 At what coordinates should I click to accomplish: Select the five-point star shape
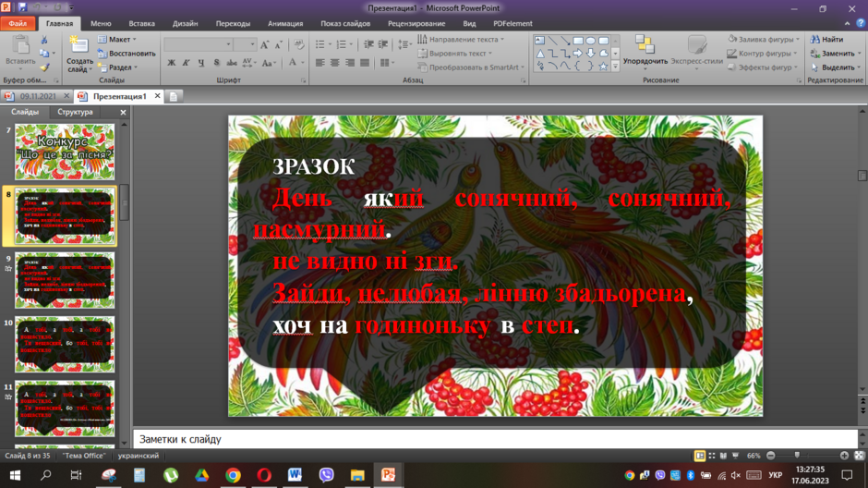603,67
